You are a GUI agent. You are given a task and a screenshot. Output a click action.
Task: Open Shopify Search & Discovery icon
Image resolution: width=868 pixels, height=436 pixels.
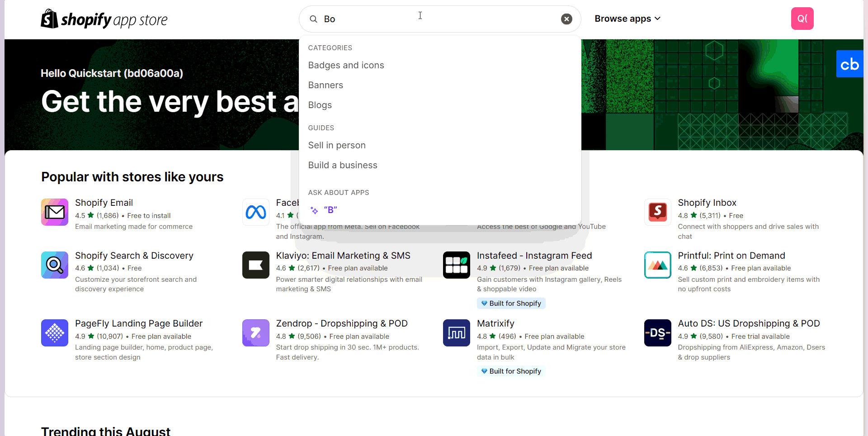[55, 265]
